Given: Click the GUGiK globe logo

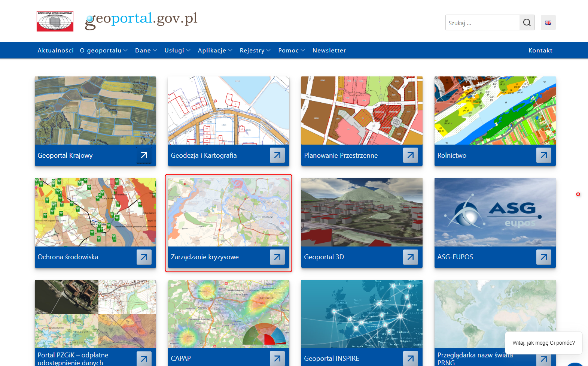Looking at the screenshot, I should tap(55, 21).
